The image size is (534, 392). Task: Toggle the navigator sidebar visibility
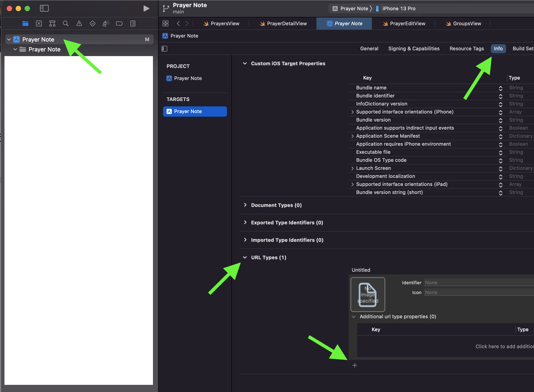click(44, 8)
